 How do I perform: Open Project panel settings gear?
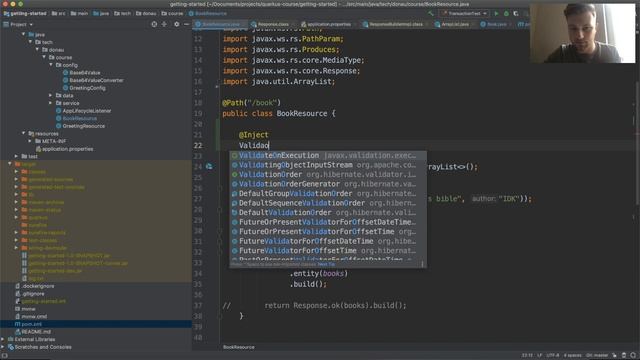pyautogui.click(x=176, y=24)
